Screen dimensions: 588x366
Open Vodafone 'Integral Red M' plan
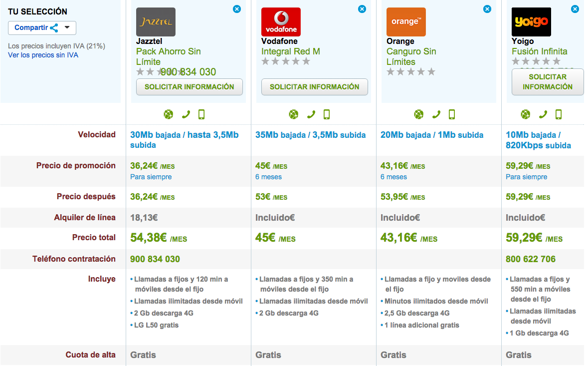(x=291, y=51)
